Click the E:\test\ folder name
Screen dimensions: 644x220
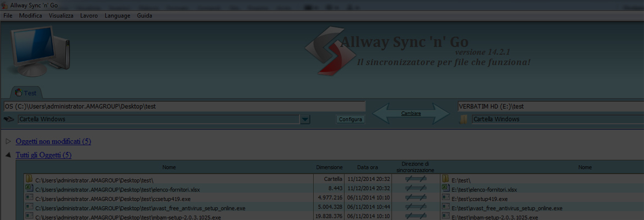(x=462, y=180)
